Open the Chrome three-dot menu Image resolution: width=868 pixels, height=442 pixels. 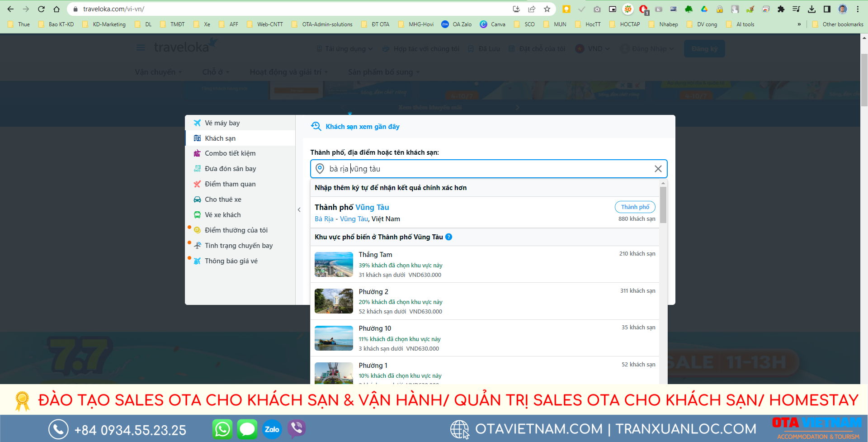coord(858,9)
